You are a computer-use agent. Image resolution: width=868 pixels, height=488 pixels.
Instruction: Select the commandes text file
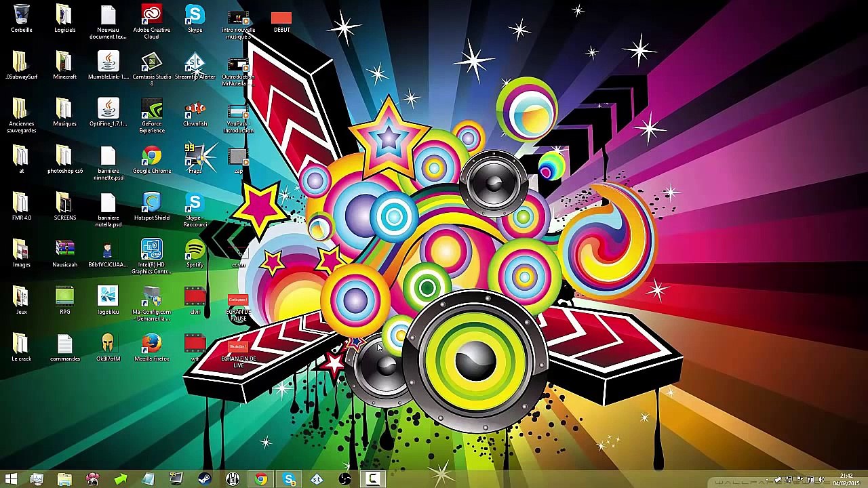[64, 346]
